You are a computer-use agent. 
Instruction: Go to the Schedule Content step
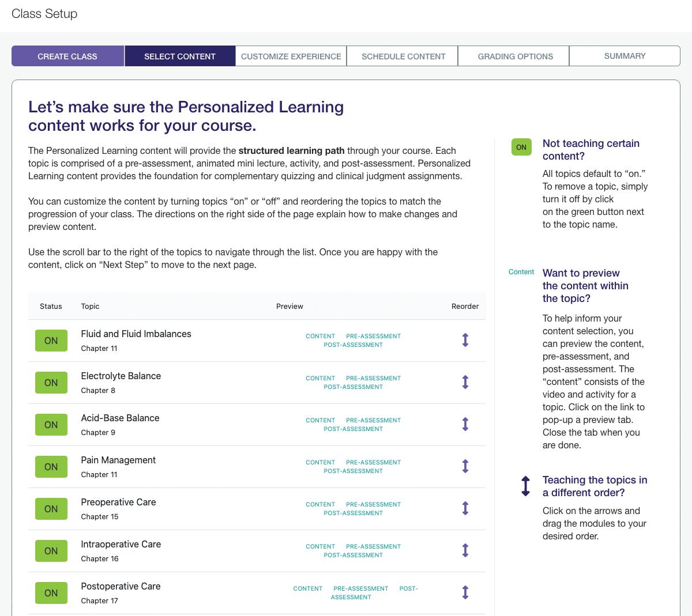[403, 56]
